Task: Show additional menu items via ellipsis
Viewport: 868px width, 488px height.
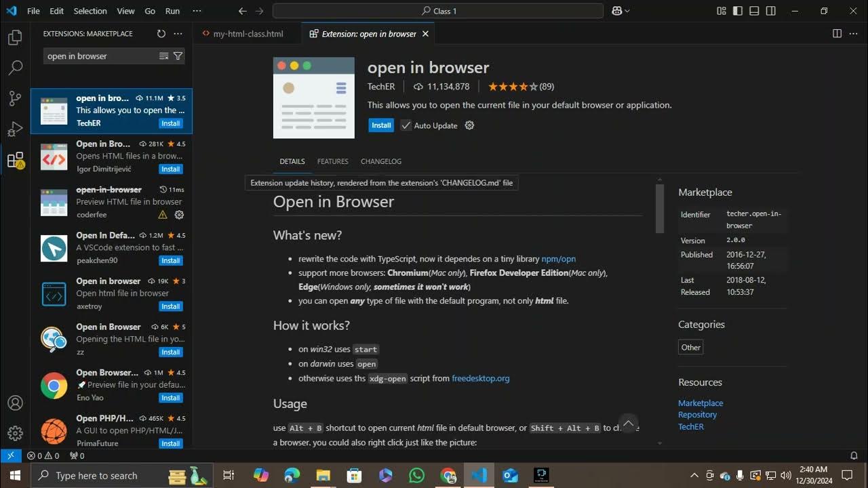Action: (197, 11)
